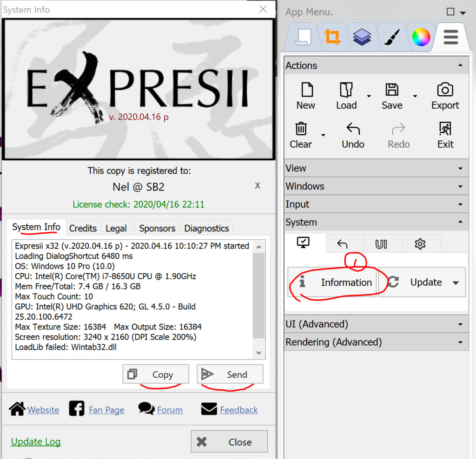476x459 pixels.
Task: Click the Export camera icon
Action: pyautogui.click(x=445, y=90)
